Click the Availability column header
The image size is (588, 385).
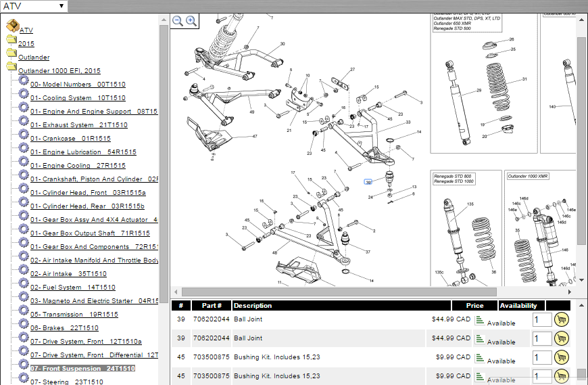[x=522, y=305]
